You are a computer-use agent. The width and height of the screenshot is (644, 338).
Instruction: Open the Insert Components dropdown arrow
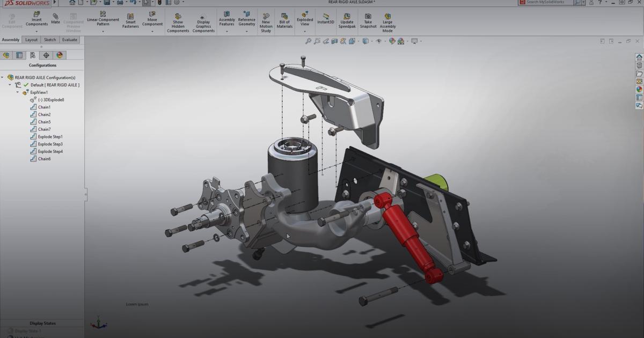coord(36,31)
